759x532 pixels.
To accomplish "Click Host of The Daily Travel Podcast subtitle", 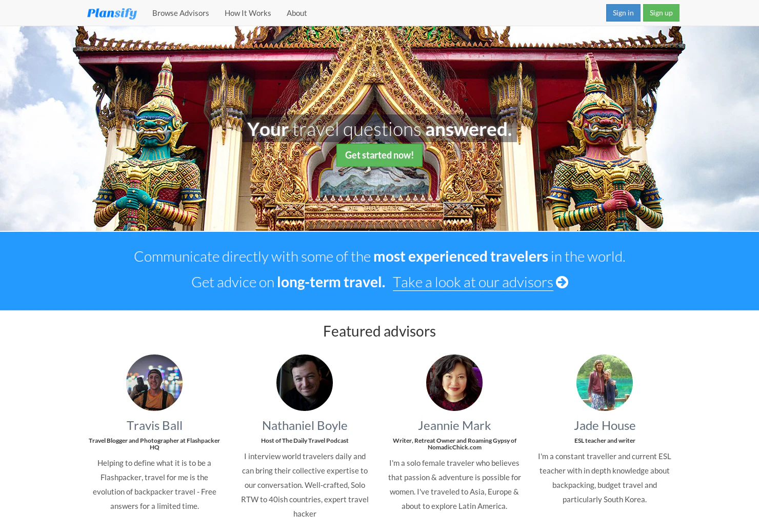I will (x=305, y=441).
